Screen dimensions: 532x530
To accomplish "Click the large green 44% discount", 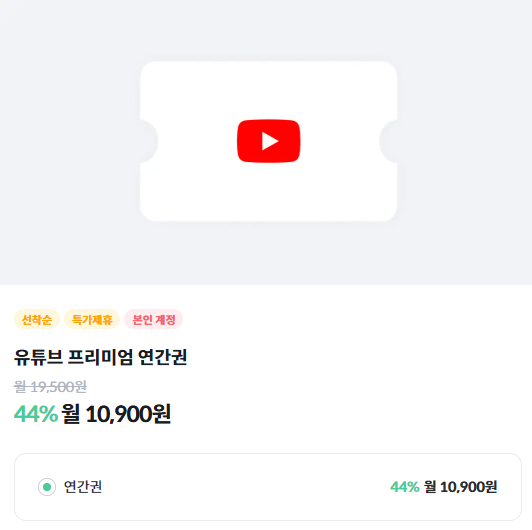I will pos(36,414).
